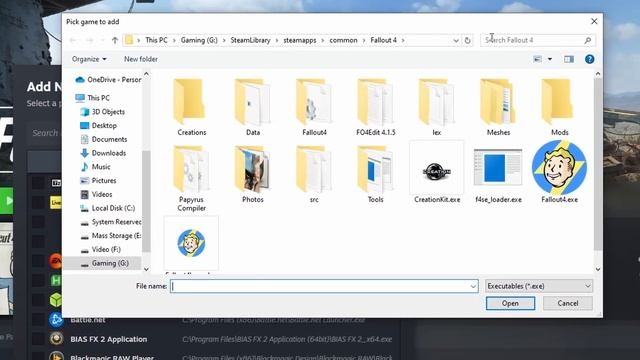Select BIAS FX 2 Application in background list
Screen dimensions: 640x360
click(x=109, y=339)
